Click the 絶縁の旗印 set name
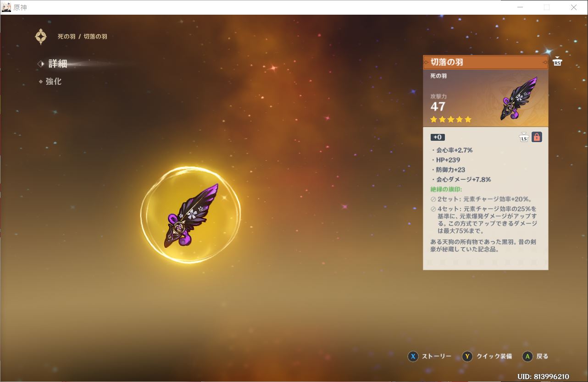Viewport: 588px width, 382px height. tap(446, 189)
